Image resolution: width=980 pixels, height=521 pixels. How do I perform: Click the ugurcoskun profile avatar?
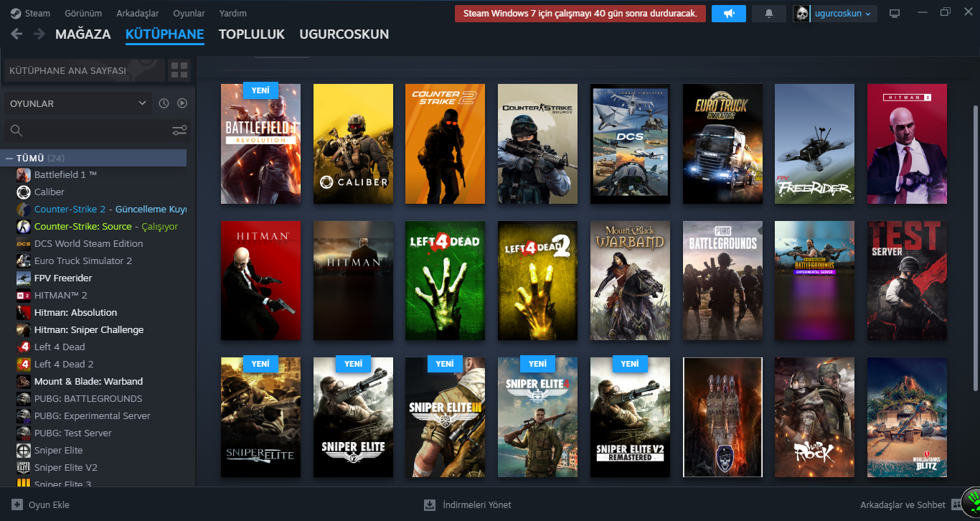(x=801, y=14)
